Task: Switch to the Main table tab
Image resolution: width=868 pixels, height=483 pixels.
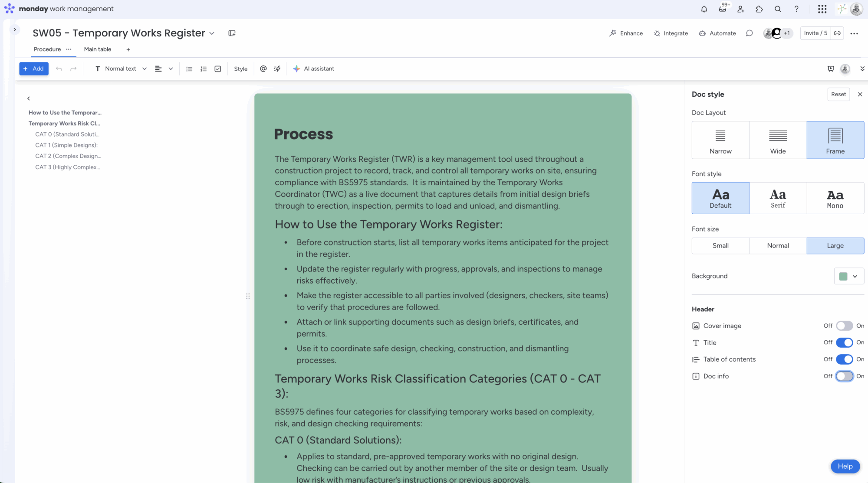Action: click(98, 49)
